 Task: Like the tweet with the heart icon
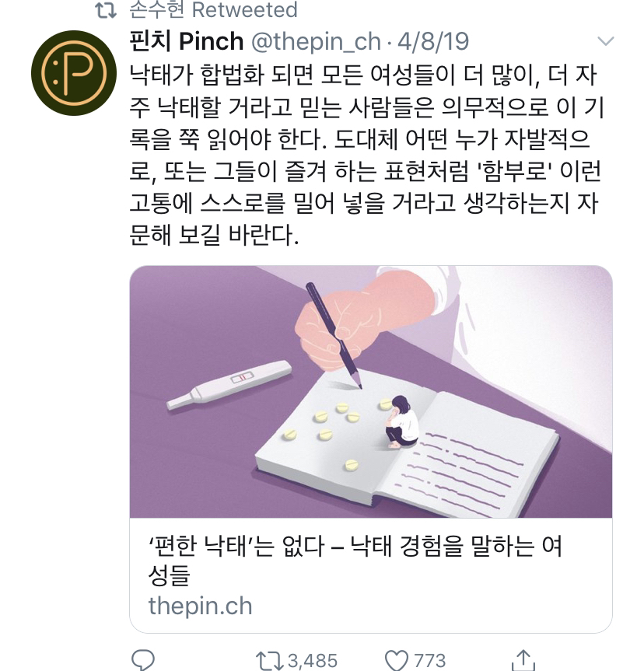(397, 660)
